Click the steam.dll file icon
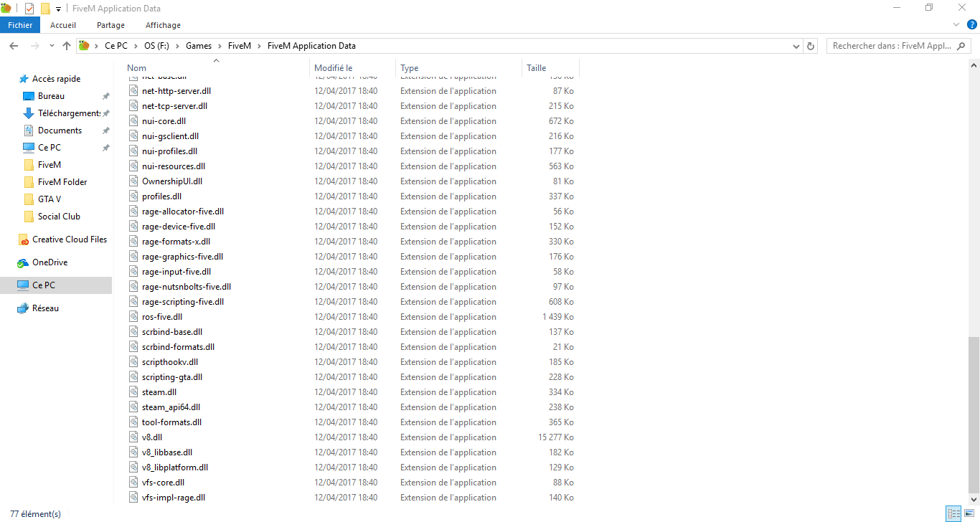The width and height of the screenshot is (980, 522). 133,392
